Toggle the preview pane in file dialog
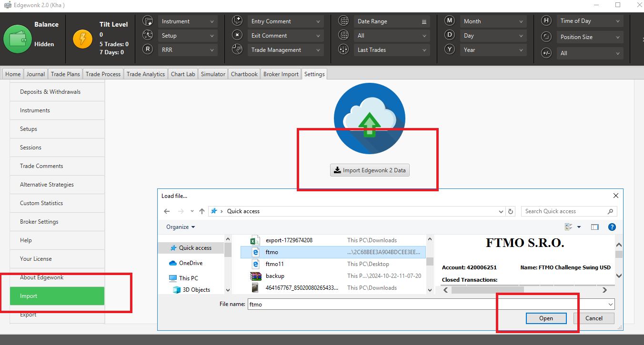 [594, 227]
